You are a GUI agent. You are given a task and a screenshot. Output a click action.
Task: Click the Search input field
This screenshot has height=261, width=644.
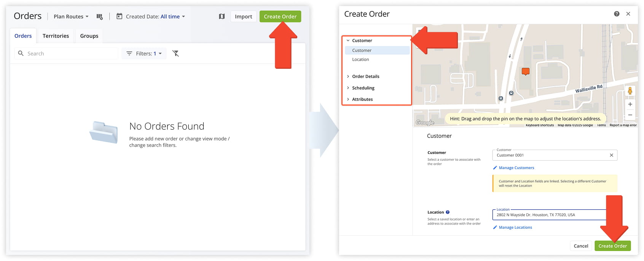66,54
